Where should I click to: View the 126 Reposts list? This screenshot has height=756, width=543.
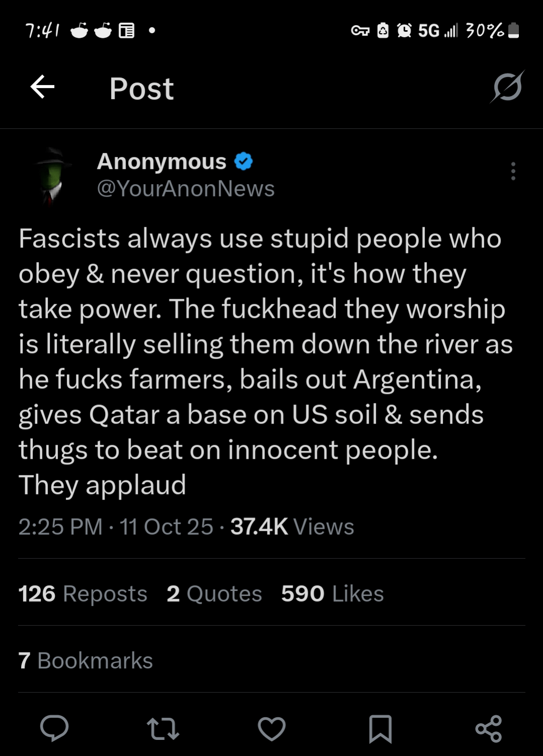pyautogui.click(x=82, y=594)
